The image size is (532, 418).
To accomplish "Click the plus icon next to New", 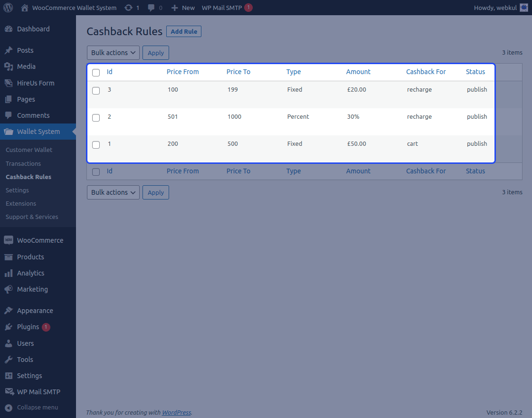I will tap(174, 8).
